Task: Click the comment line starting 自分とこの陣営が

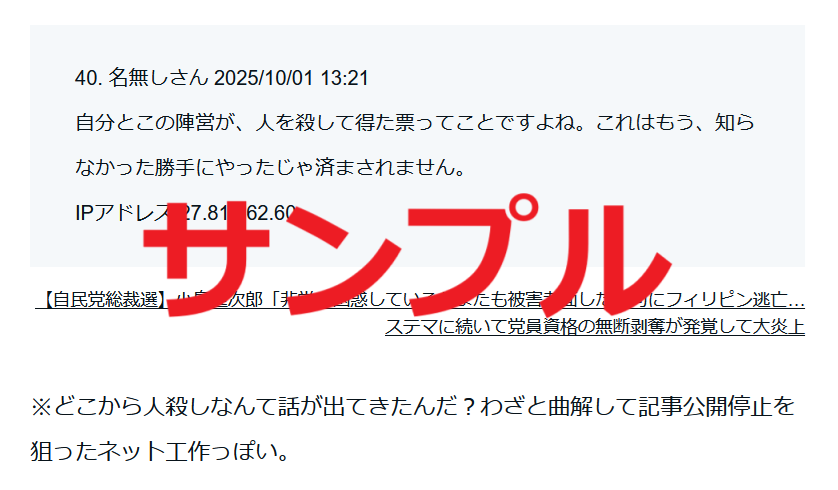Action: (x=415, y=122)
